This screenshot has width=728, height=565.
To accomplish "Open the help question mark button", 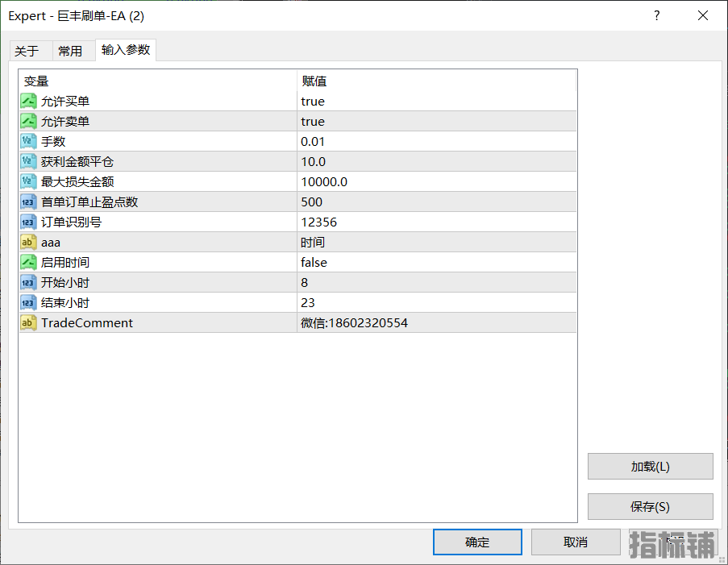I will tap(656, 16).
